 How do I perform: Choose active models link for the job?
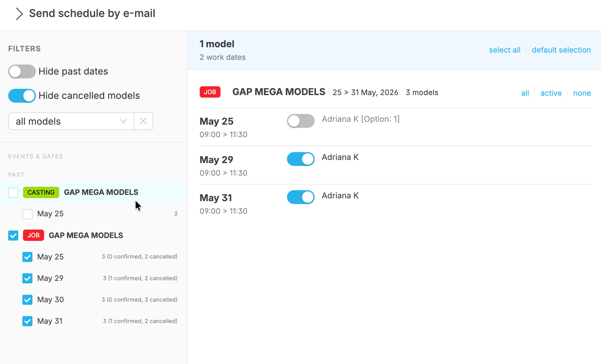[x=551, y=93]
